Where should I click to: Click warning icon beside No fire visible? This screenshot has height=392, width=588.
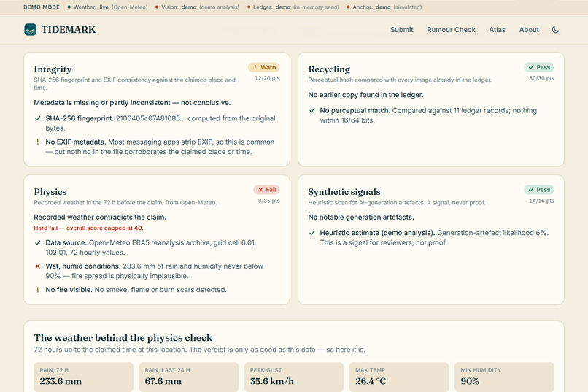[37, 290]
